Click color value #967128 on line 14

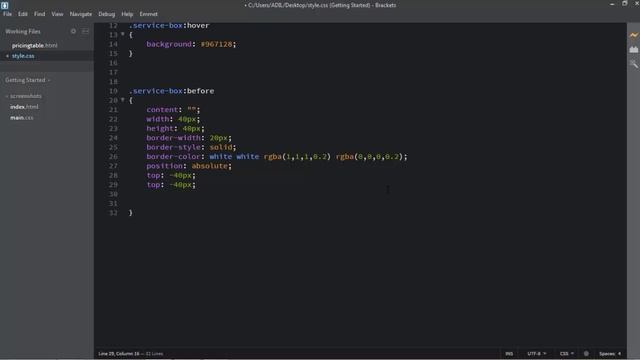216,44
